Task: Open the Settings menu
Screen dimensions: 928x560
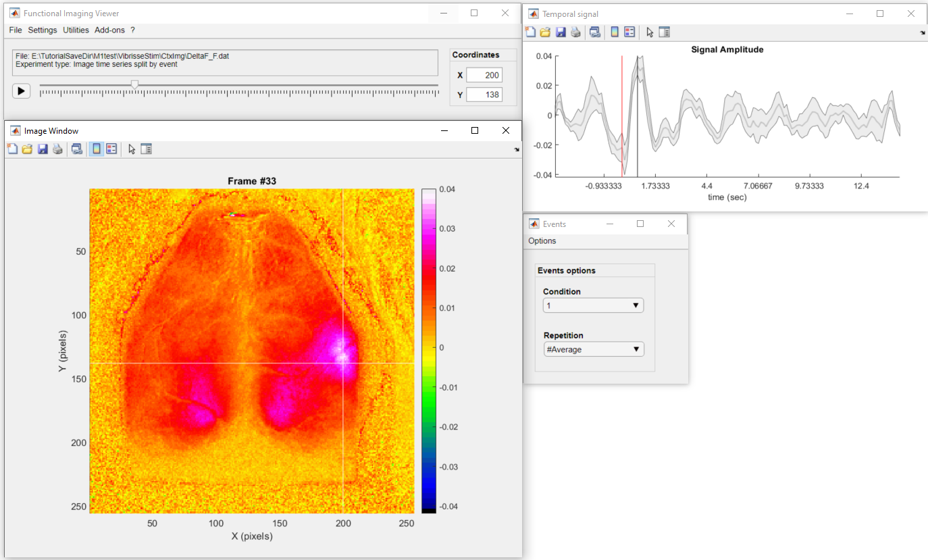Action: (x=43, y=30)
